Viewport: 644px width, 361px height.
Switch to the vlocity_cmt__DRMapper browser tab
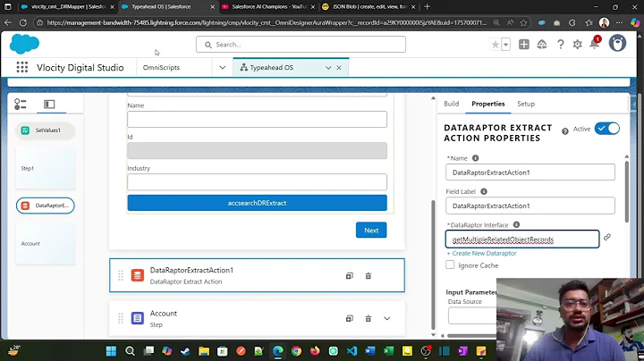[68, 7]
